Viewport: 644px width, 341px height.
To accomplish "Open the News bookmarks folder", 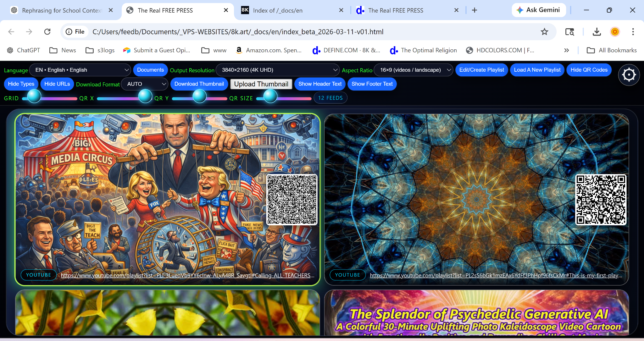I will click(63, 50).
